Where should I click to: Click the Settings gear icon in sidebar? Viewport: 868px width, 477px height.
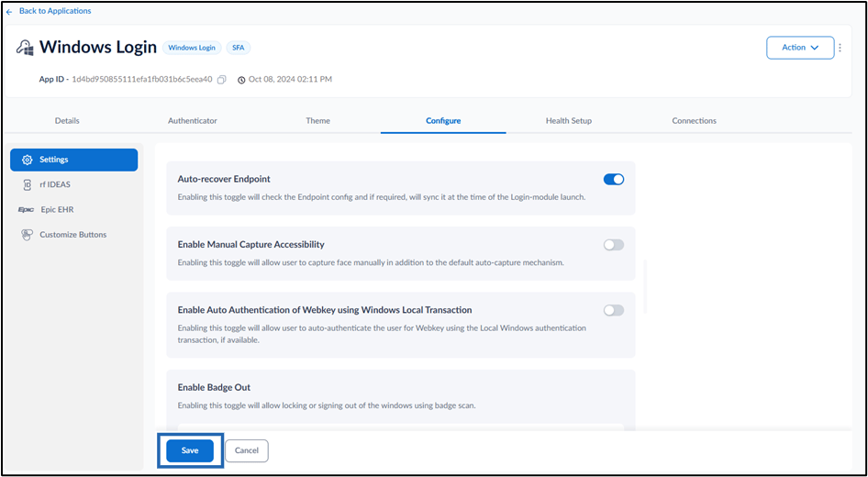[28, 160]
